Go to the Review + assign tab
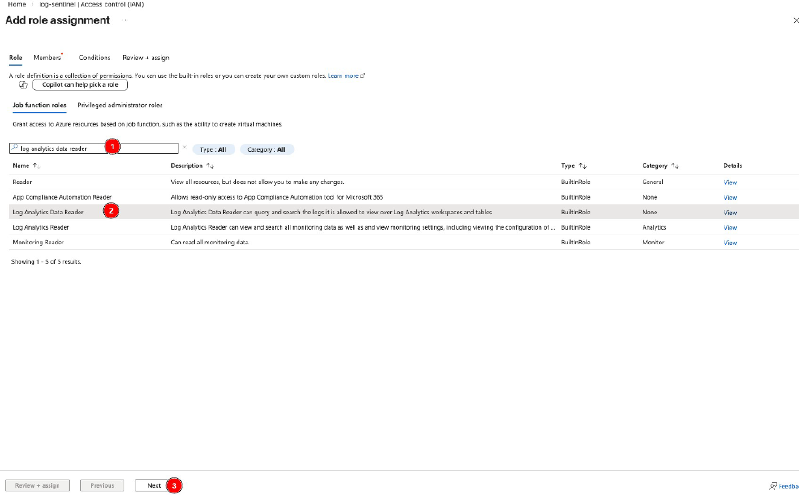The image size is (800, 495). (146, 58)
